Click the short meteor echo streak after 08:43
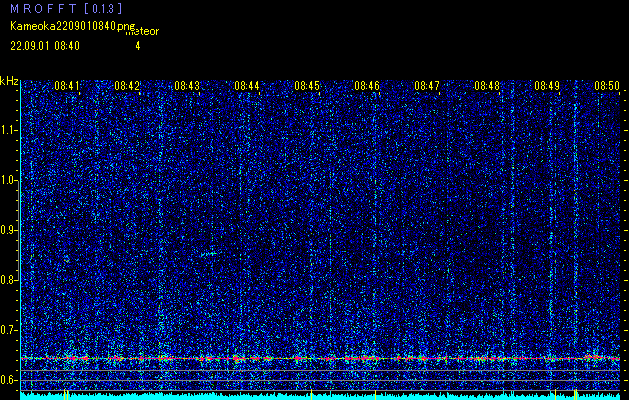The height and width of the screenshot is (400, 629). [x=209, y=254]
